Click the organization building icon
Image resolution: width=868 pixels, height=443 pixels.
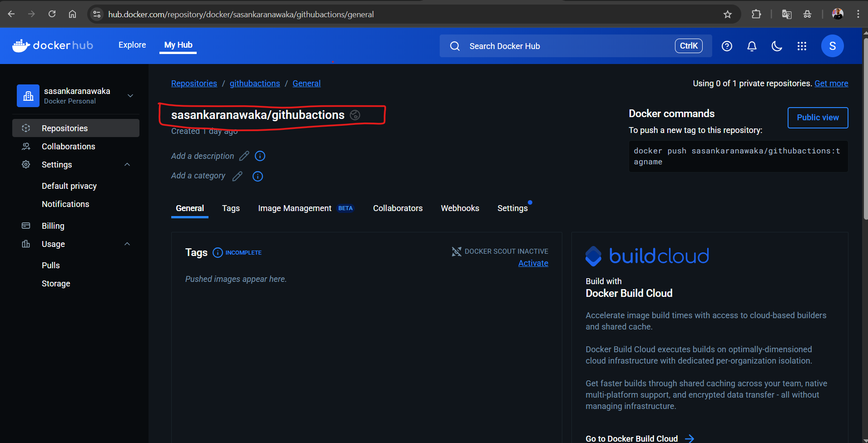coord(28,96)
